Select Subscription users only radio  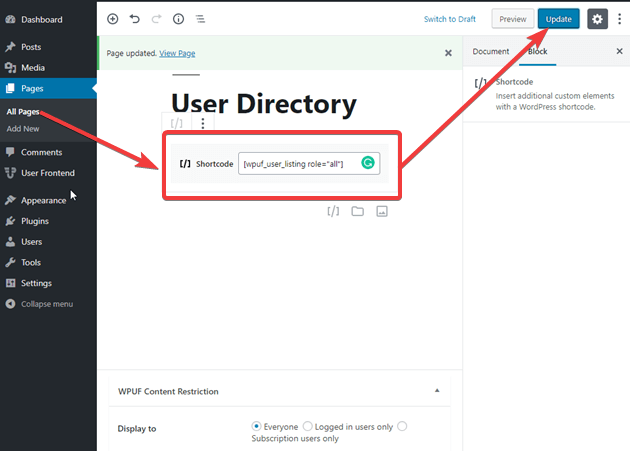402,426
